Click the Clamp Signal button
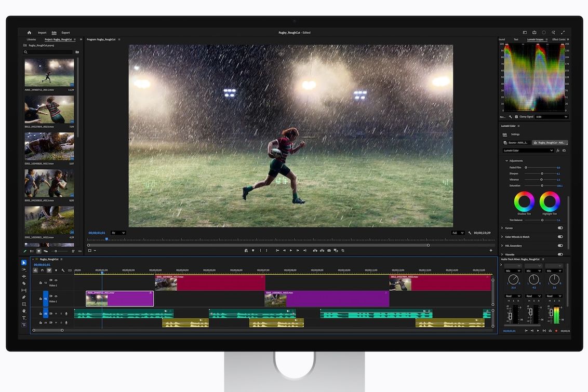588x392 pixels. [524, 116]
